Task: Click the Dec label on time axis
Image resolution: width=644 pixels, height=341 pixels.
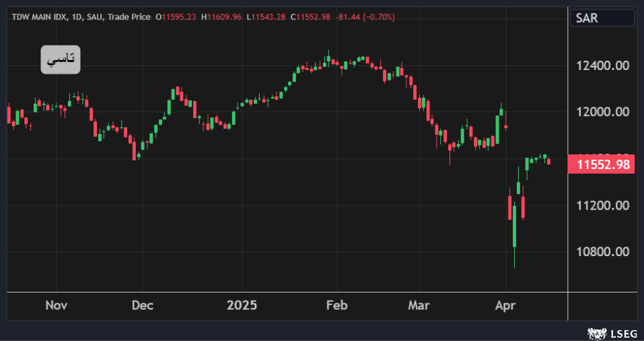Action: (143, 305)
